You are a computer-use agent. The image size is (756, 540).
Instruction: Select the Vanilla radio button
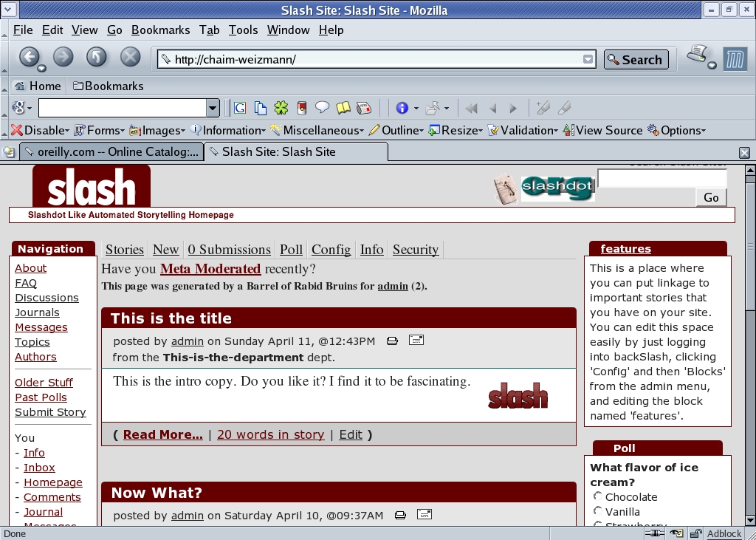(x=598, y=511)
